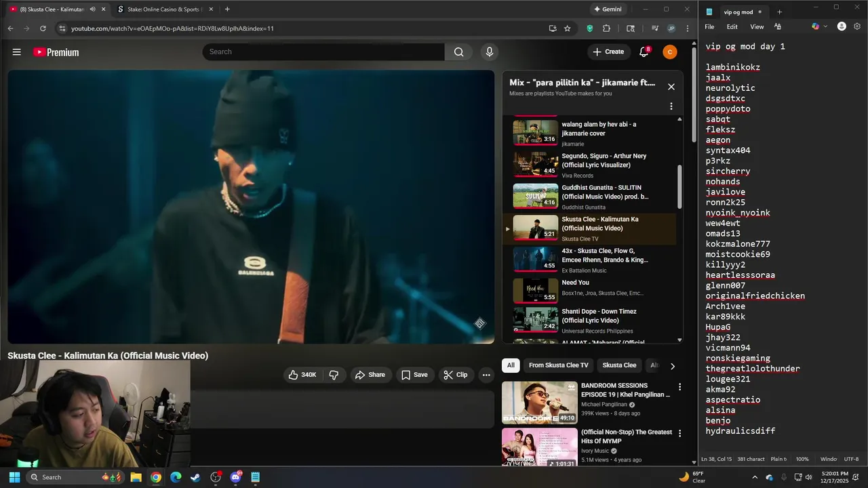
Task: Show hidden system tray icons chevron
Action: point(755,477)
